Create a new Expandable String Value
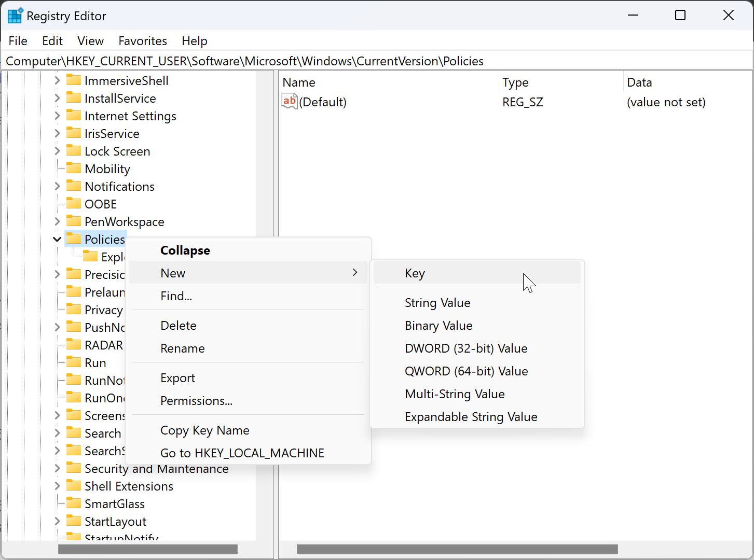The width and height of the screenshot is (754, 560). [x=477, y=416]
